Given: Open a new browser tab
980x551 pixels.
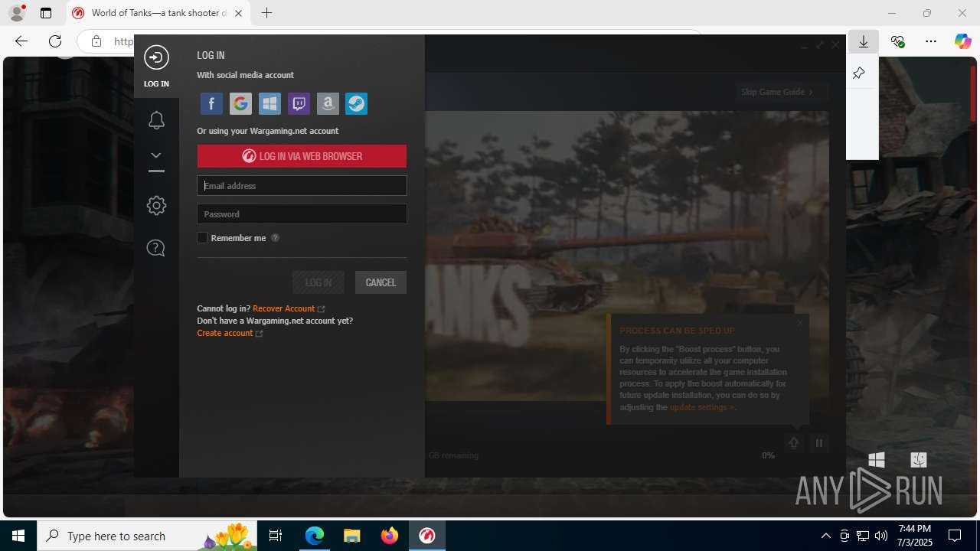Looking at the screenshot, I should (x=266, y=13).
